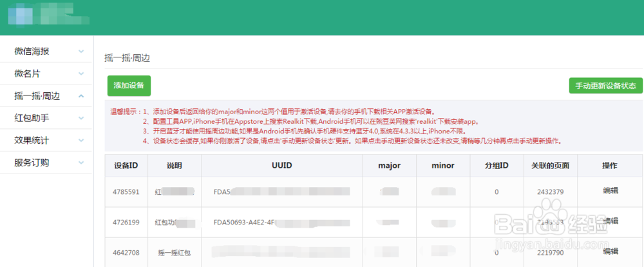Expand the 微名片 chevron arrow
This screenshot has width=644, height=267.
point(81,74)
